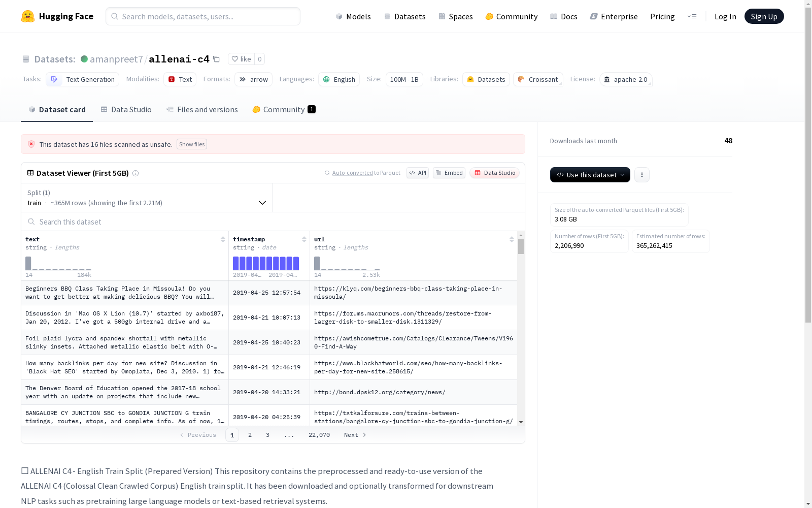Click the info icon beside Dataset Viewer
The height and width of the screenshot is (508, 812).
coord(136,173)
